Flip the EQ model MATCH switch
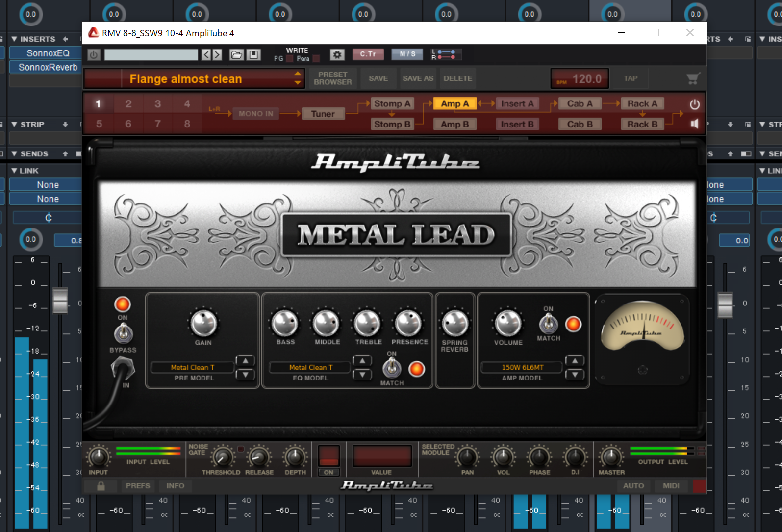The width and height of the screenshot is (782, 532). pos(392,368)
